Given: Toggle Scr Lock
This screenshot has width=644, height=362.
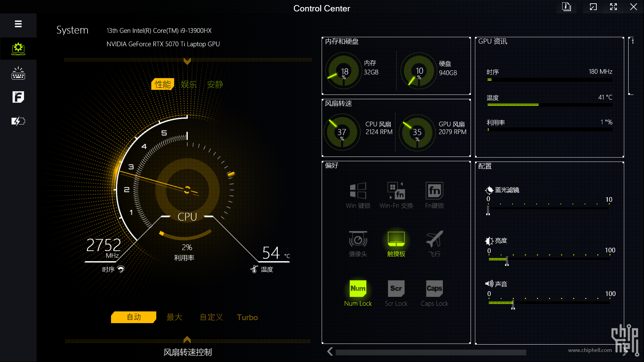Looking at the screenshot, I should coord(396,293).
